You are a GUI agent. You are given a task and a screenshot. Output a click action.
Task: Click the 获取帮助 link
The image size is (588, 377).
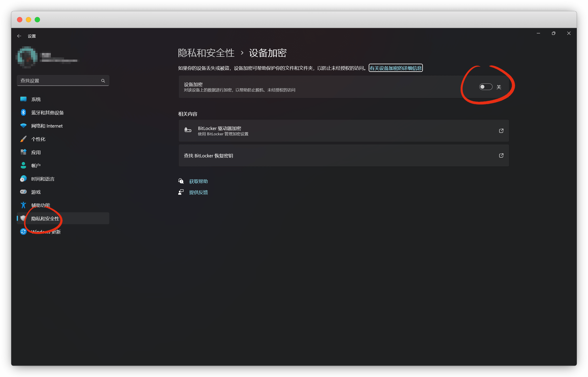(198, 181)
